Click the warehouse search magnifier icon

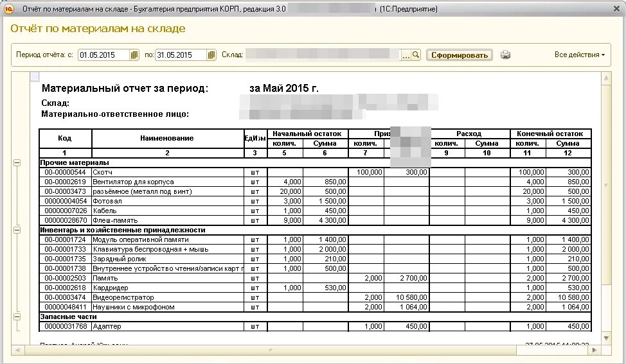[x=416, y=55]
